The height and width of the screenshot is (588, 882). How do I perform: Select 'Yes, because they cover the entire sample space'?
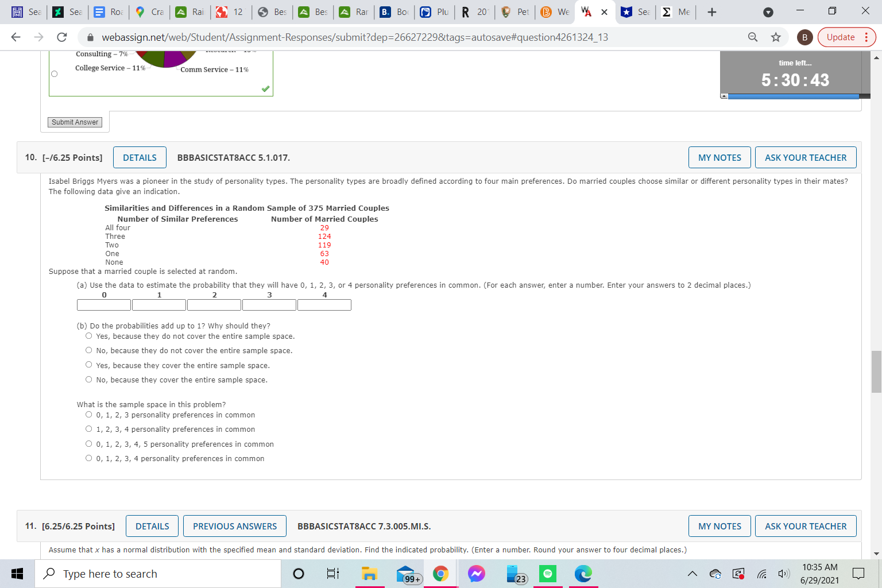tap(88, 364)
